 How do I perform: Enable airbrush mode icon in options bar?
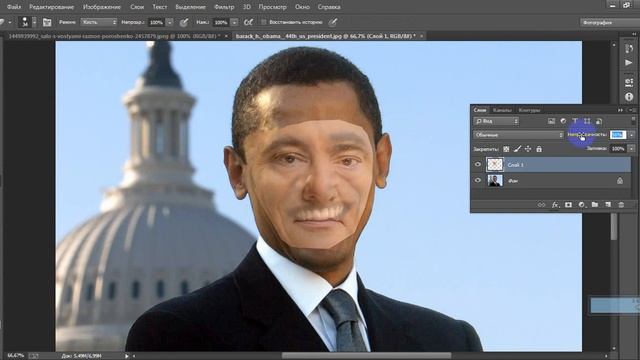(x=248, y=22)
